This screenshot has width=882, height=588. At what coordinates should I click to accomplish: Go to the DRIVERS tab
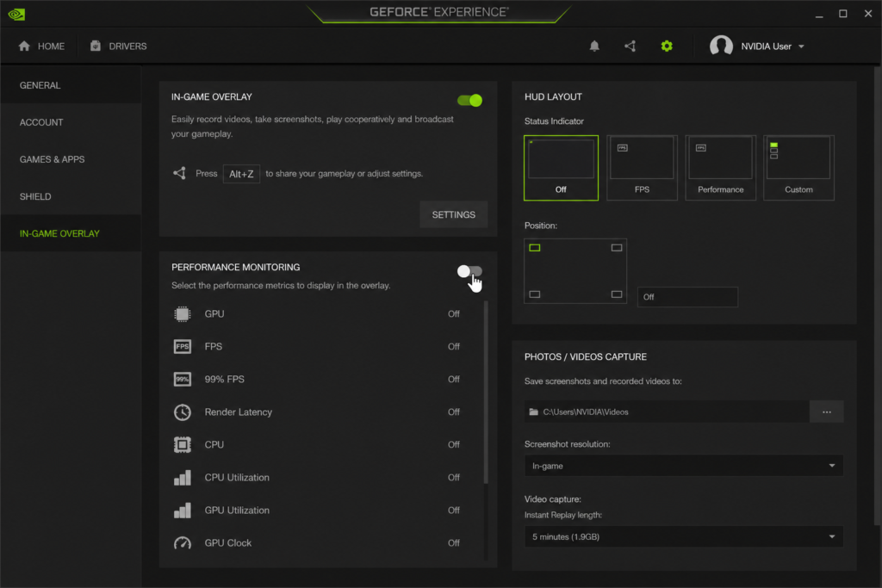119,46
